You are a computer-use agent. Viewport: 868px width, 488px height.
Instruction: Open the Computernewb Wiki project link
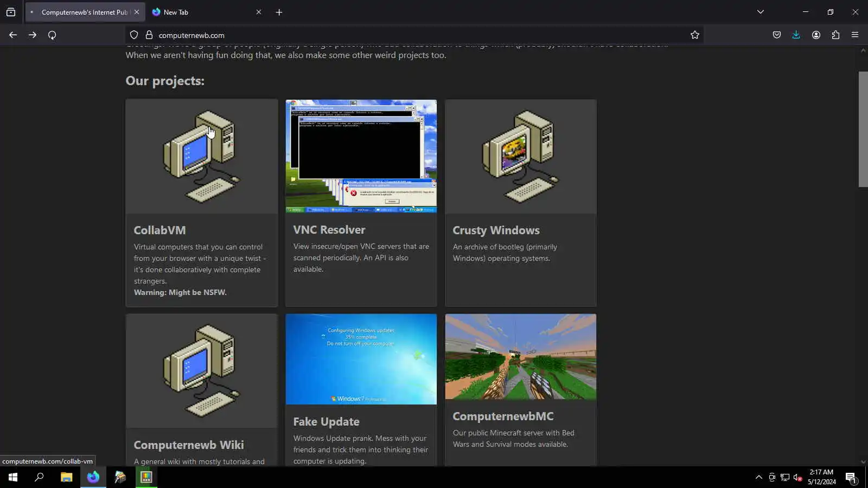[189, 445]
